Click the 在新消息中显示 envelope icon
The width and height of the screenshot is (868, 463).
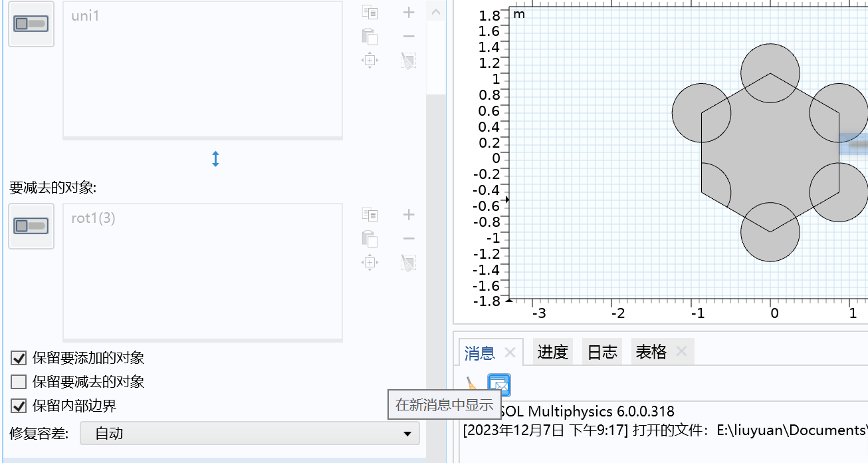click(499, 385)
